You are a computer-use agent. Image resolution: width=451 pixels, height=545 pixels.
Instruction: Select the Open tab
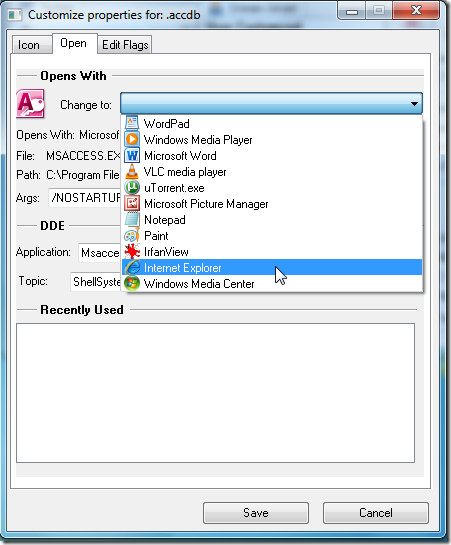click(x=74, y=43)
